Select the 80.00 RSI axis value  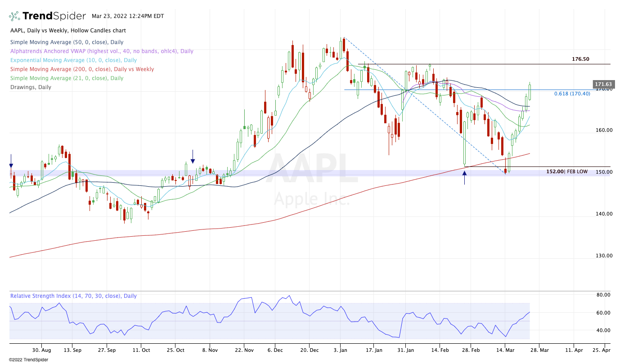click(x=603, y=295)
